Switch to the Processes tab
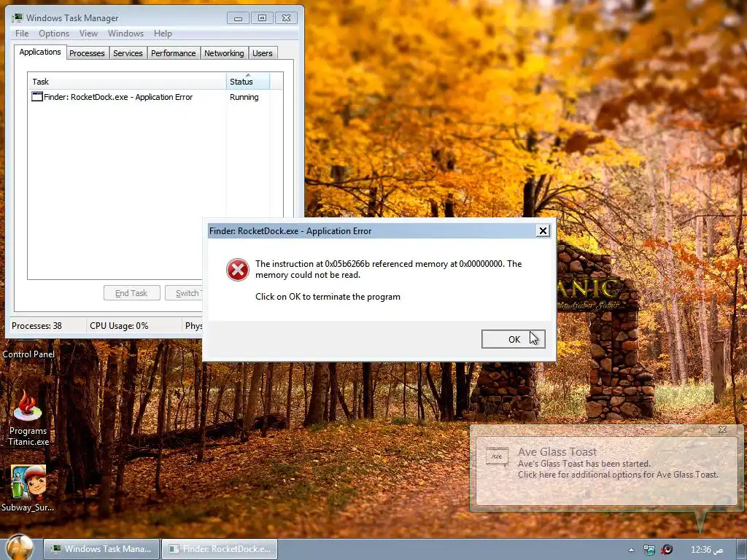747x560 pixels. (x=87, y=53)
